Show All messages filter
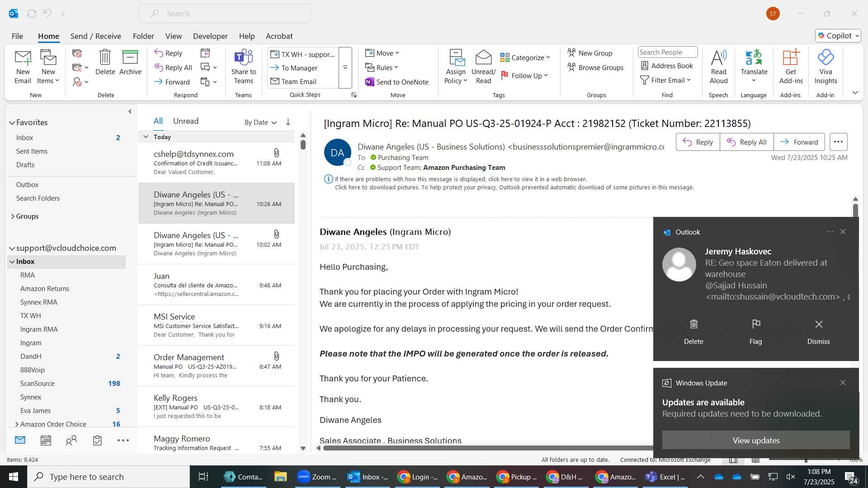This screenshot has width=868, height=488. pyautogui.click(x=158, y=121)
